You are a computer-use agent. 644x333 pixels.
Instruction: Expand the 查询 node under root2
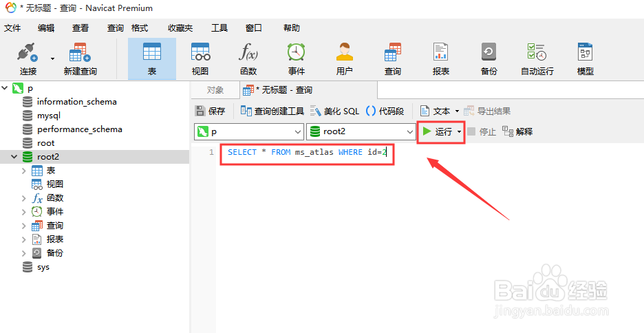(x=24, y=226)
